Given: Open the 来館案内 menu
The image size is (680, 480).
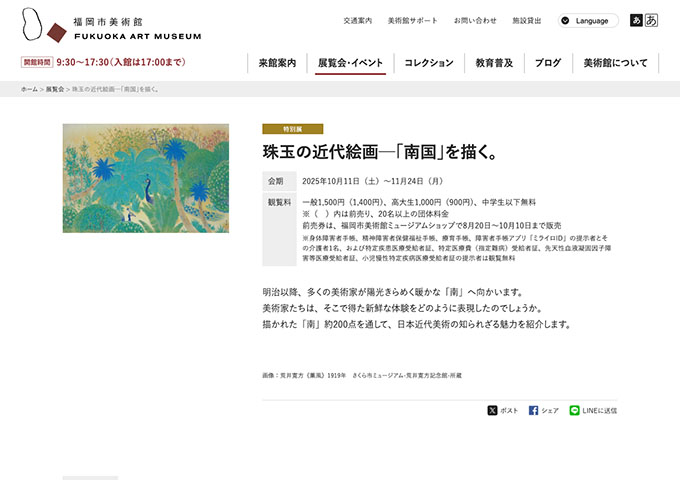Looking at the screenshot, I should click(x=277, y=63).
